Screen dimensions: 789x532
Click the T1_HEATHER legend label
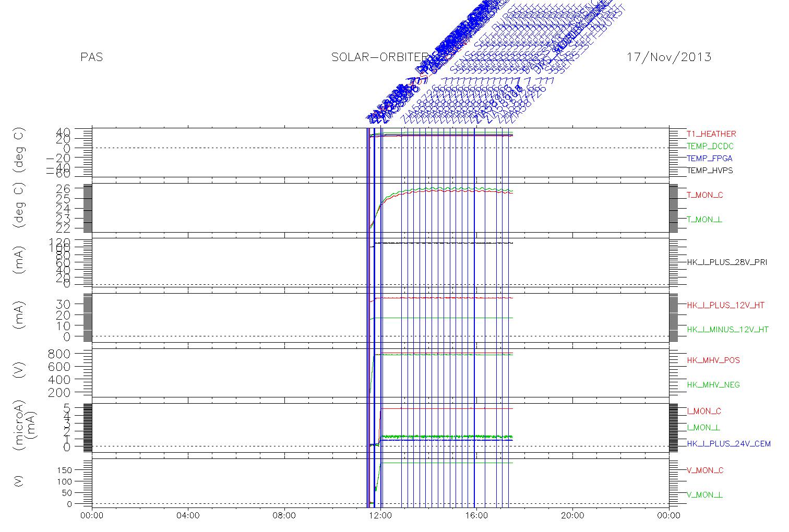tap(711, 134)
